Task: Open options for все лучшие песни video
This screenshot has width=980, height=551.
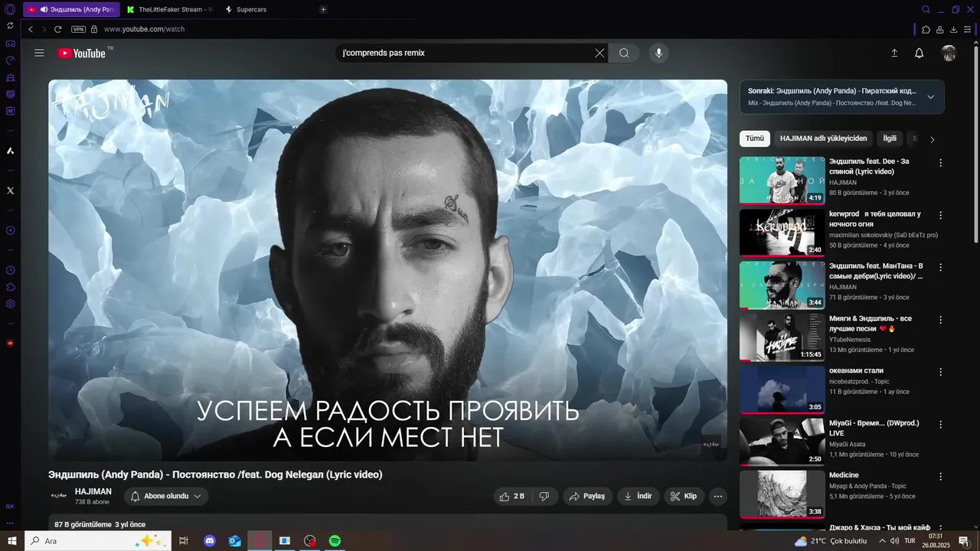Action: (940, 320)
